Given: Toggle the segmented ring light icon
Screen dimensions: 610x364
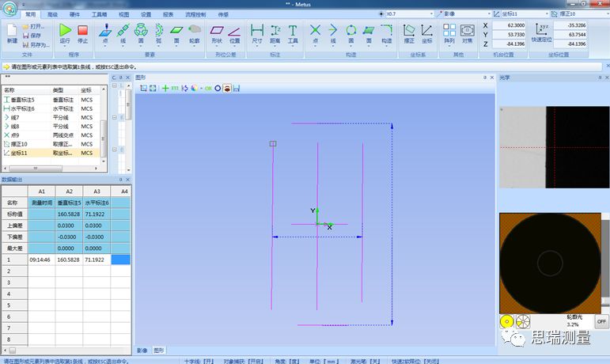Looking at the screenshot, I should pos(521,321).
